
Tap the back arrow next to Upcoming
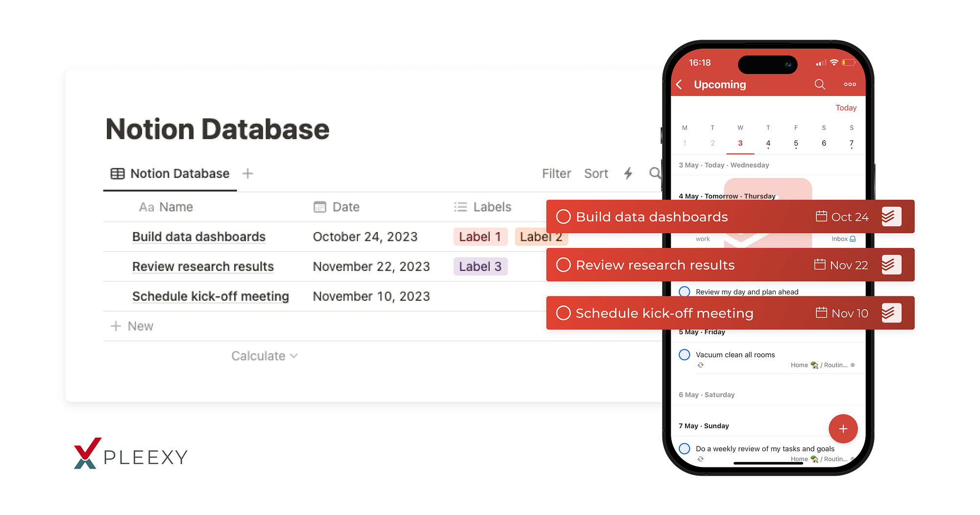click(x=679, y=84)
